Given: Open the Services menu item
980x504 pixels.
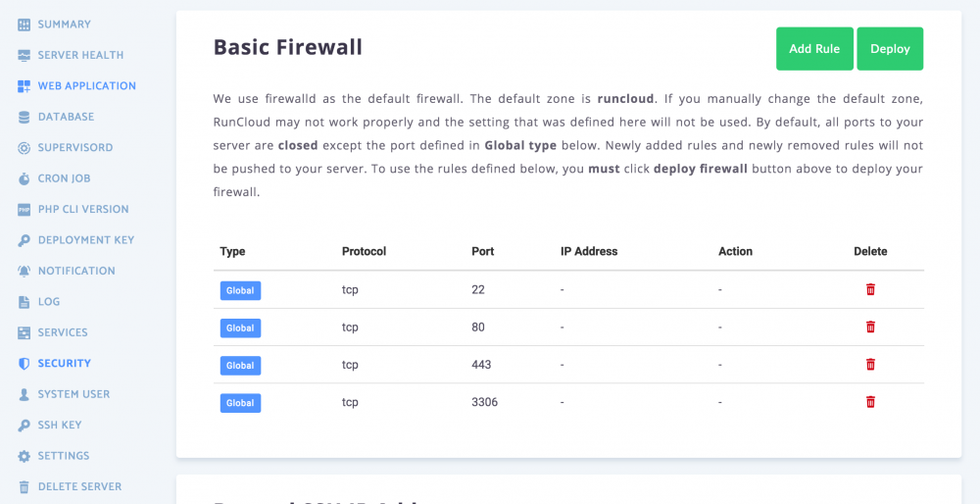Looking at the screenshot, I should tap(63, 332).
